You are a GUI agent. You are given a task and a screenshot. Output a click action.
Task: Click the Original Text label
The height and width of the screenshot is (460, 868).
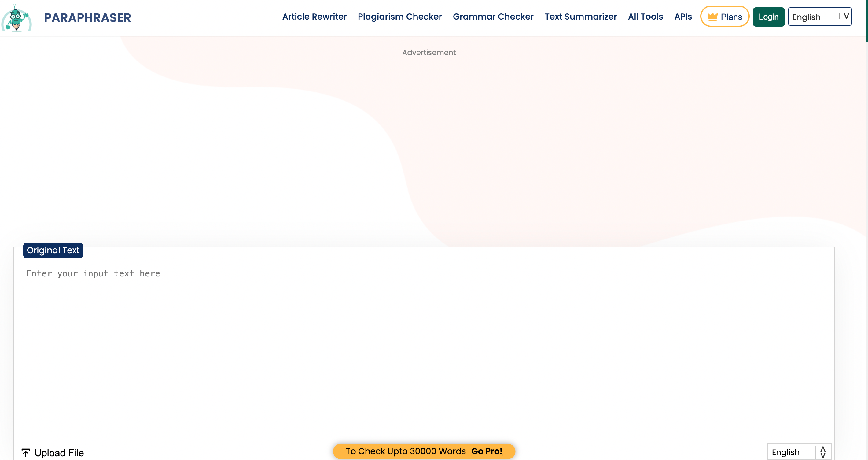click(53, 250)
